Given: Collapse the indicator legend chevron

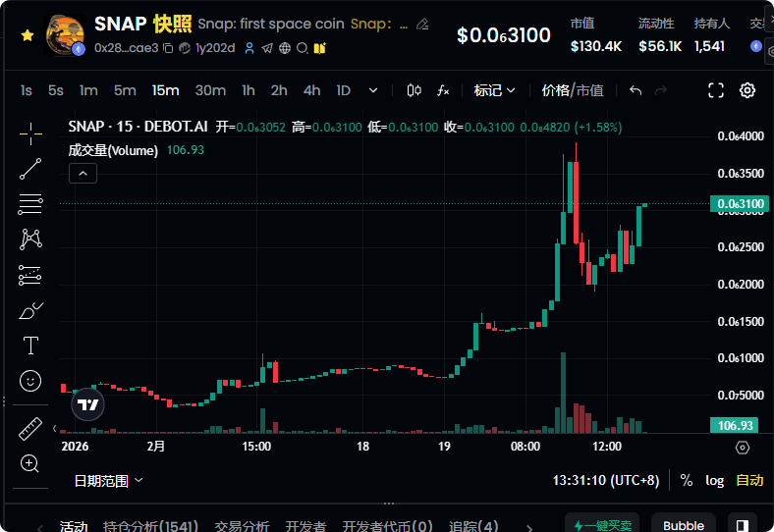Looking at the screenshot, I should pos(83,174).
